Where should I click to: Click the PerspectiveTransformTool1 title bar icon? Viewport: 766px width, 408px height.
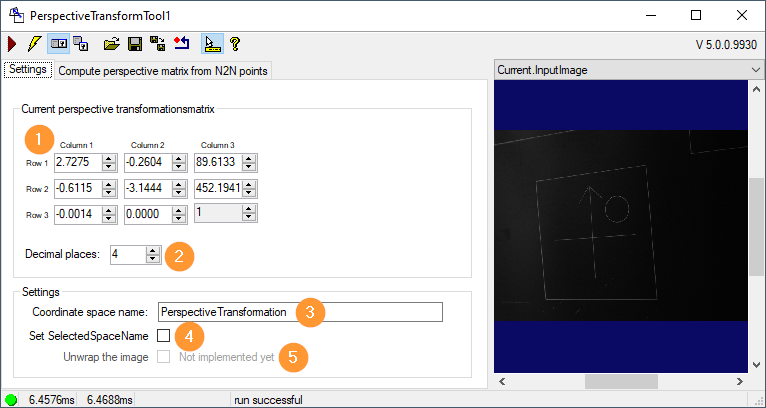click(x=17, y=15)
